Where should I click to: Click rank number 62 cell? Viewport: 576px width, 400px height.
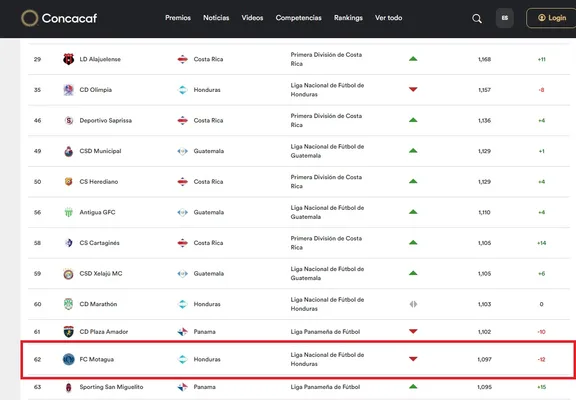(37, 359)
